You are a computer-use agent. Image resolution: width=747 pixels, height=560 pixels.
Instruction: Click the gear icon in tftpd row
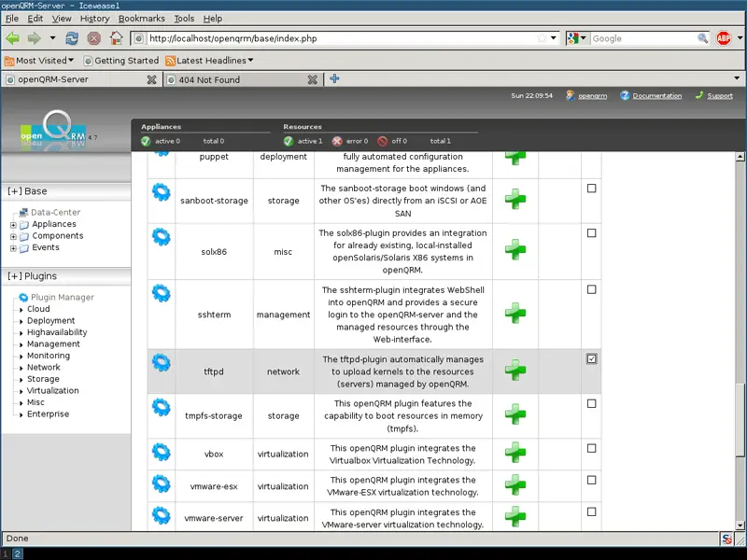pyautogui.click(x=161, y=363)
